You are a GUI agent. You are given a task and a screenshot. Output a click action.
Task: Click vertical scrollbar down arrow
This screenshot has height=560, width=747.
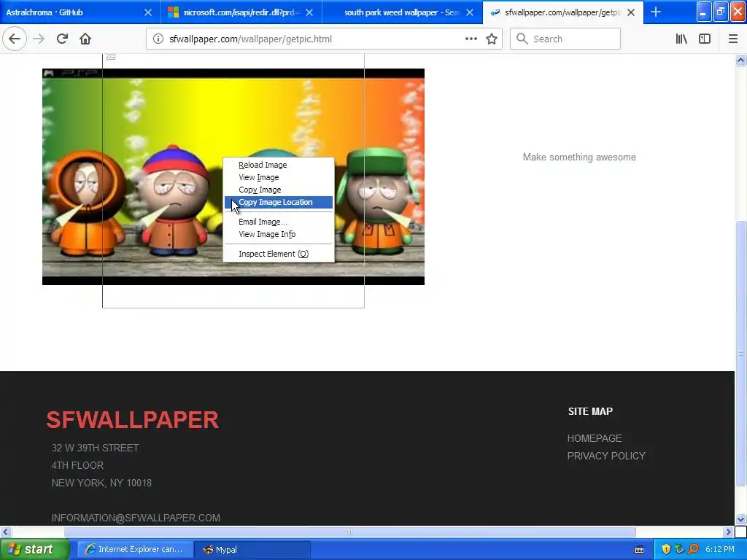740,519
